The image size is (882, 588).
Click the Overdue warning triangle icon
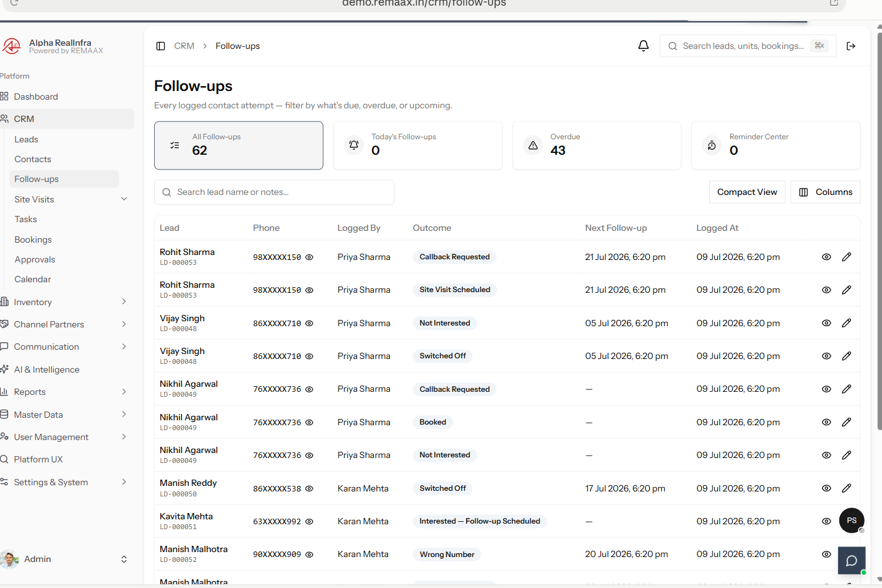click(x=533, y=145)
